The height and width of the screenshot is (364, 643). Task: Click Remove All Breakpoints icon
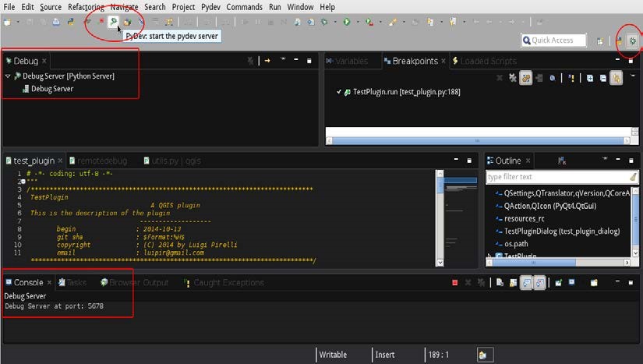click(513, 78)
